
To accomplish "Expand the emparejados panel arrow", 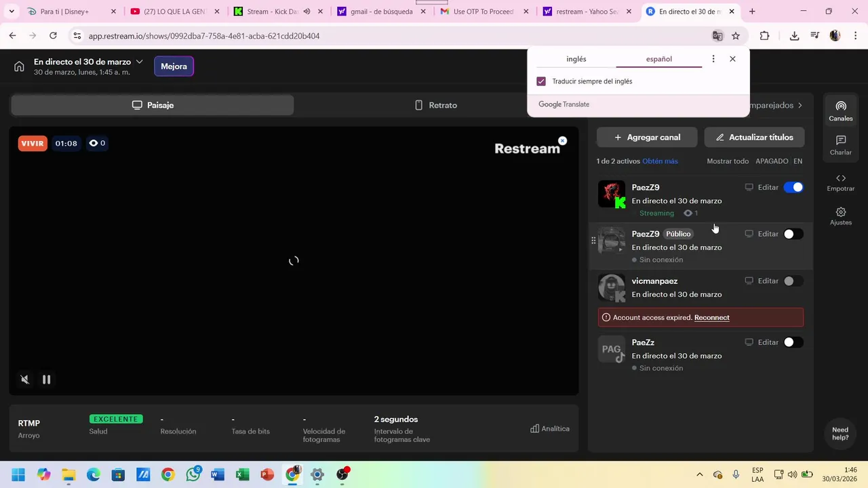I will (800, 105).
